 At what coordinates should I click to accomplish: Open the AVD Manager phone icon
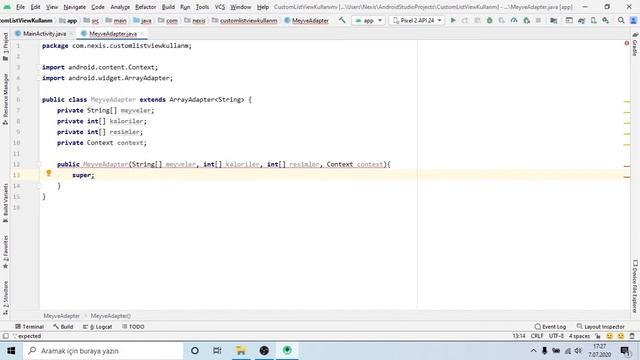point(593,20)
